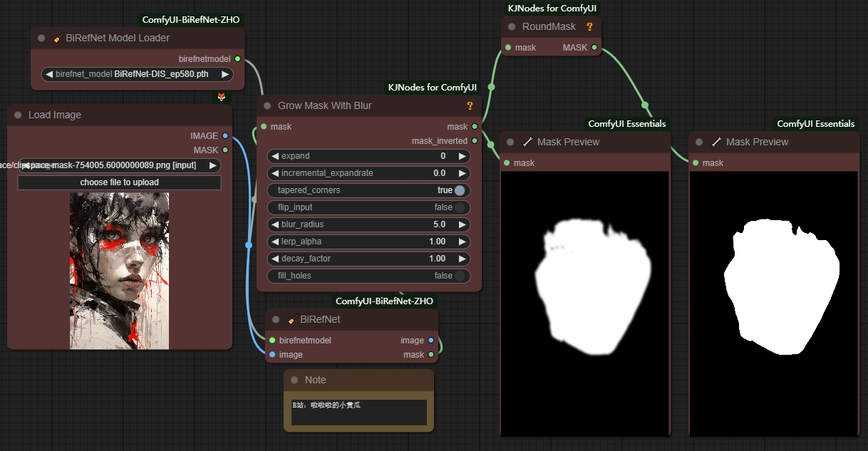This screenshot has height=451, width=868.
Task: Open the birefnet_model selection dropdown
Action: [137, 74]
